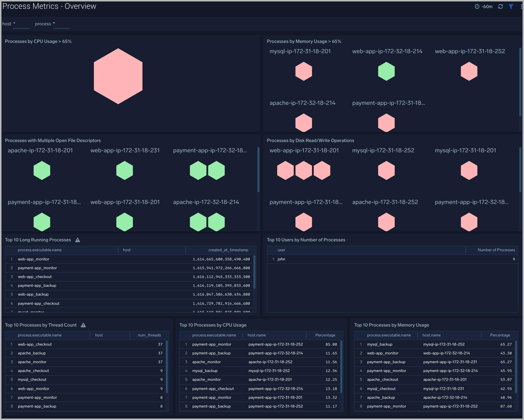
Task: Click the green hexagon under apache-ip-172-31-18-201
Action: pos(42,170)
